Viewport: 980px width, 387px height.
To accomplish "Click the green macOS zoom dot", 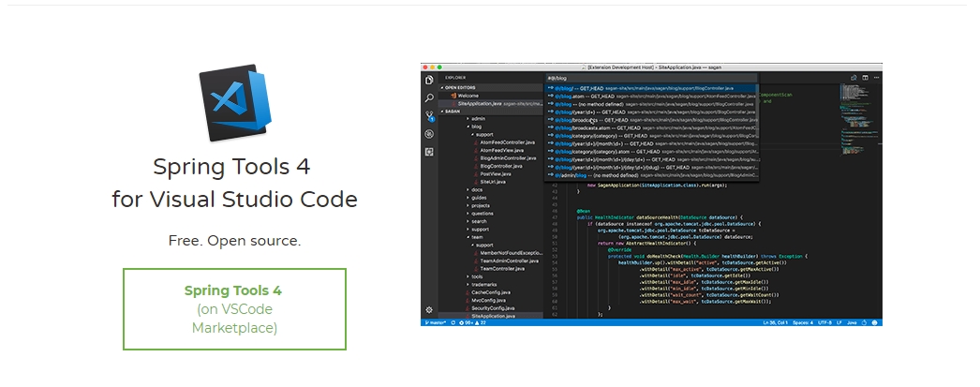I will [439, 67].
